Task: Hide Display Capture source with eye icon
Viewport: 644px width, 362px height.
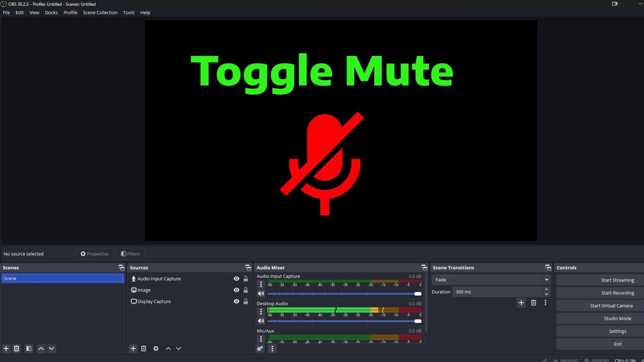Action: [236, 302]
